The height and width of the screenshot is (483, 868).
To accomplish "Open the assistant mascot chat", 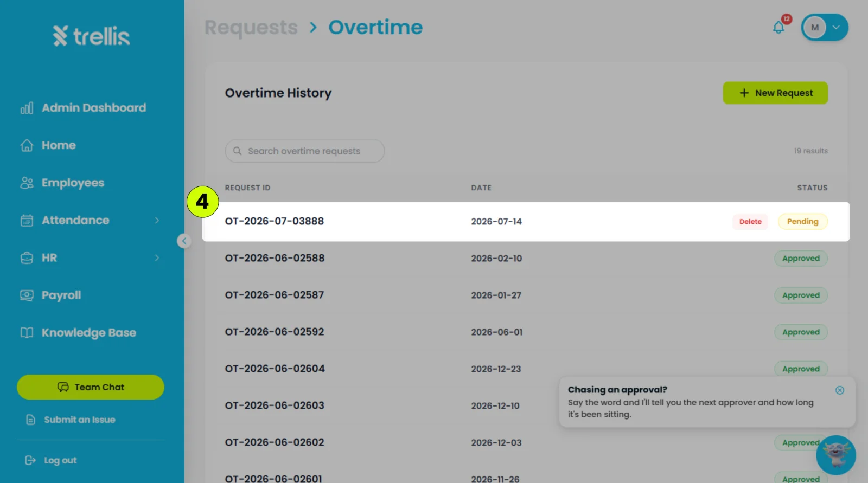I will (836, 455).
